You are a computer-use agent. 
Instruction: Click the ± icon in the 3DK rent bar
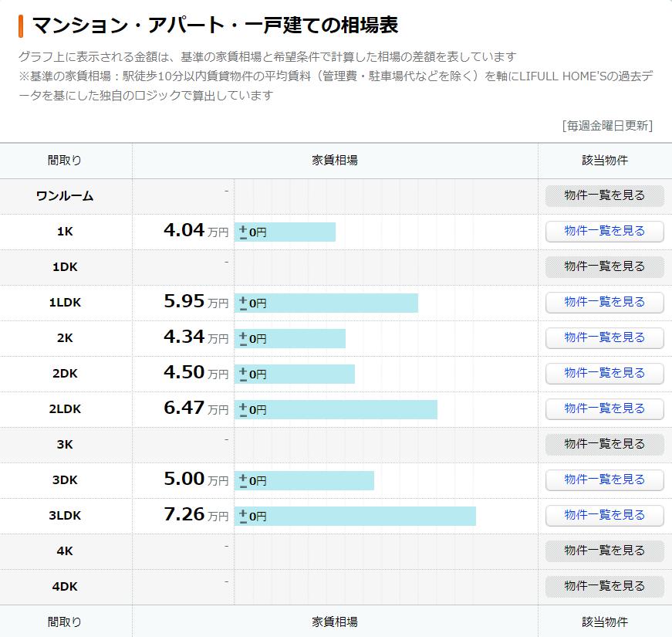(243, 480)
